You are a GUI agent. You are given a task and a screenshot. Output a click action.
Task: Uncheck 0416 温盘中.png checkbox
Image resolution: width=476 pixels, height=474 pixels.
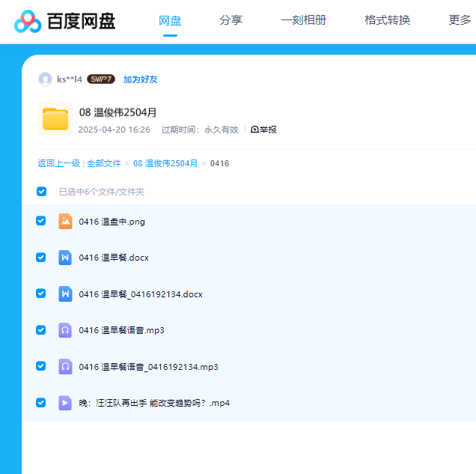click(41, 221)
